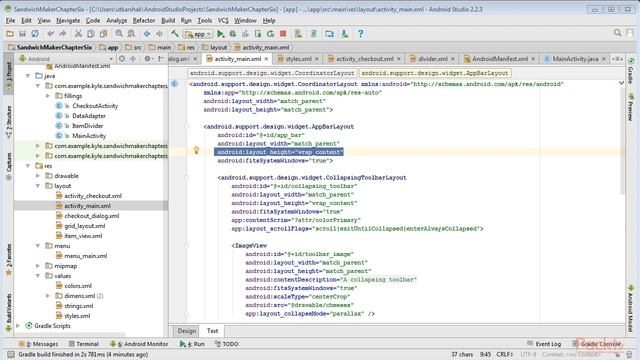Open the AVD Manager icon
640x360 pixels.
click(x=298, y=34)
